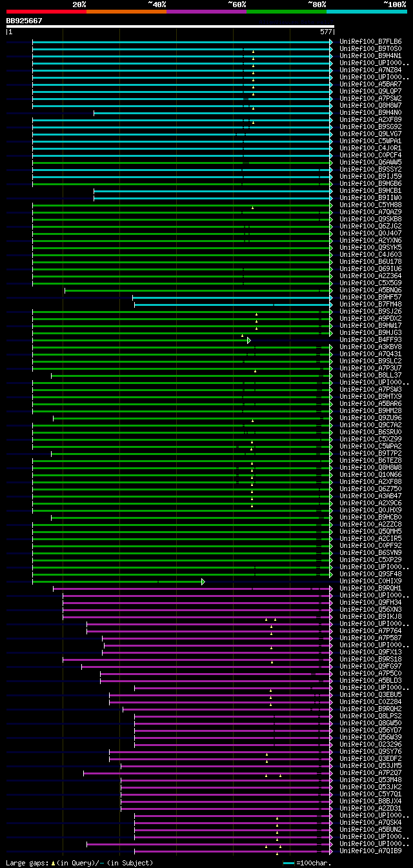The height and width of the screenshot is (868, 413).
Task: Click the end position label 577
Action: [x=326, y=32]
